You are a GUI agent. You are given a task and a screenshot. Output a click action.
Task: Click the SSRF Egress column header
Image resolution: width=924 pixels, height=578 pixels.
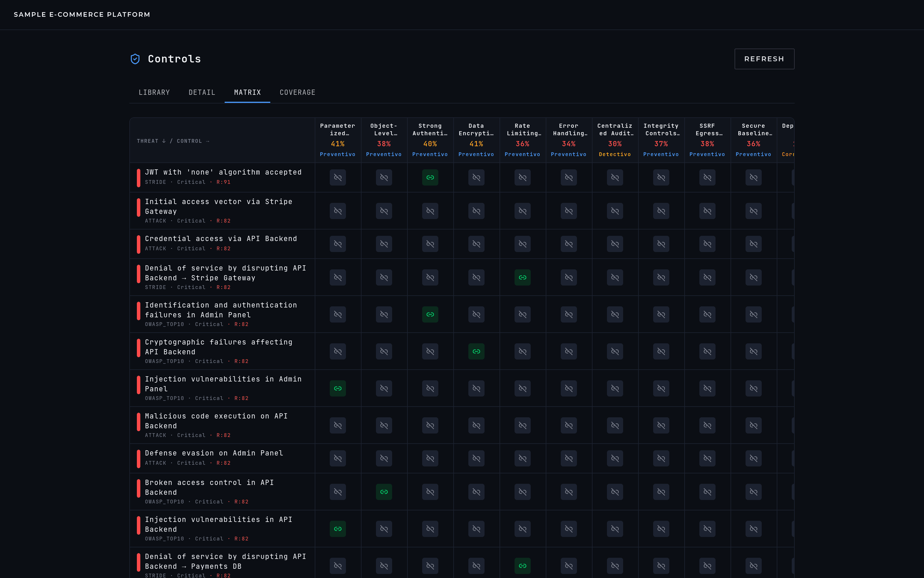pyautogui.click(x=707, y=140)
